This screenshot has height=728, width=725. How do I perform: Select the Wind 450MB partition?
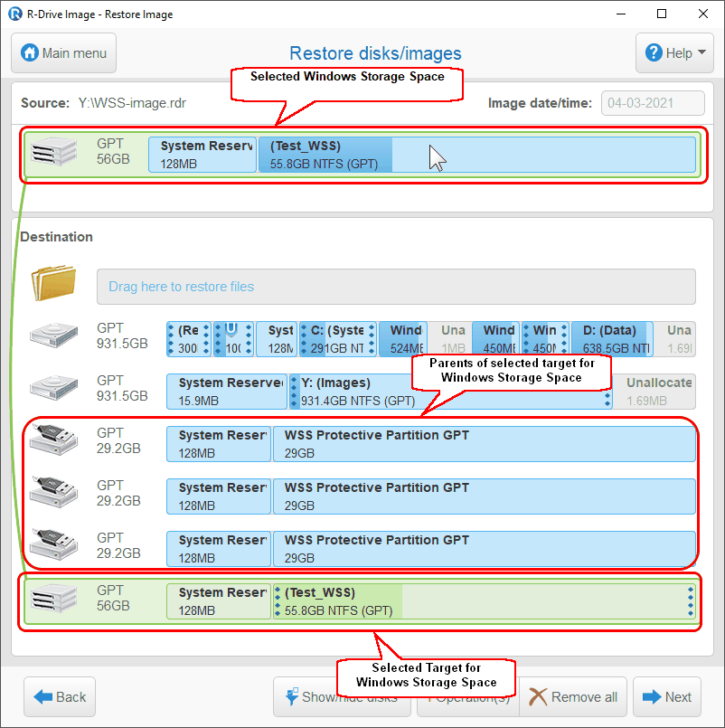click(495, 339)
